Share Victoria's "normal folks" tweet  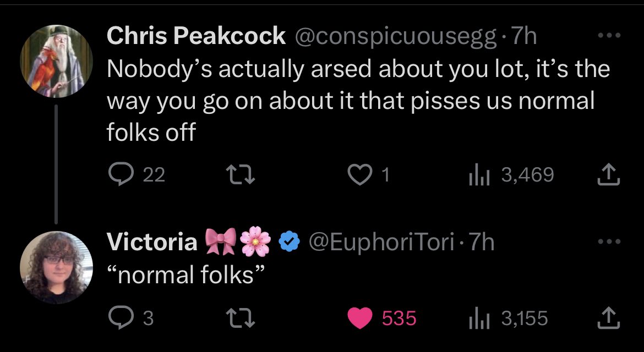(608, 318)
